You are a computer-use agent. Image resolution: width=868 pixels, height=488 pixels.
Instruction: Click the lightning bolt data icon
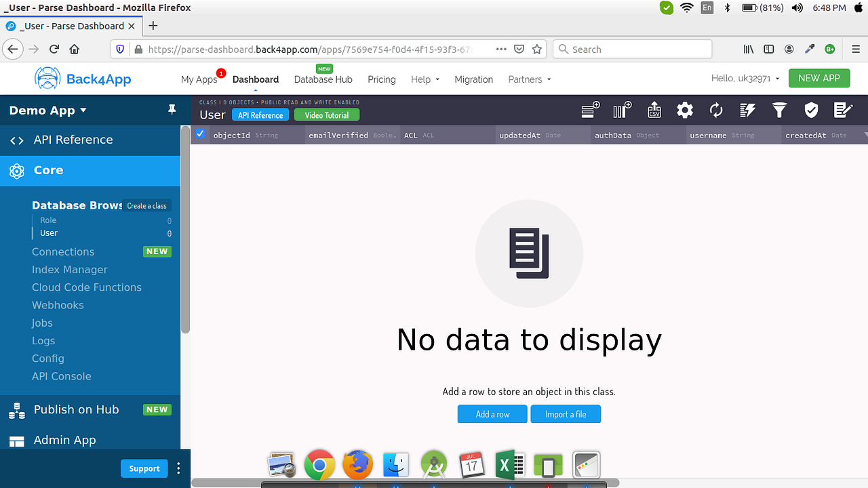click(747, 110)
